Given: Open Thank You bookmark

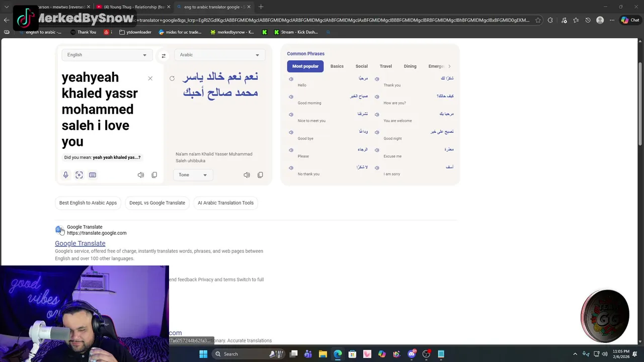Looking at the screenshot, I should [x=83, y=32].
